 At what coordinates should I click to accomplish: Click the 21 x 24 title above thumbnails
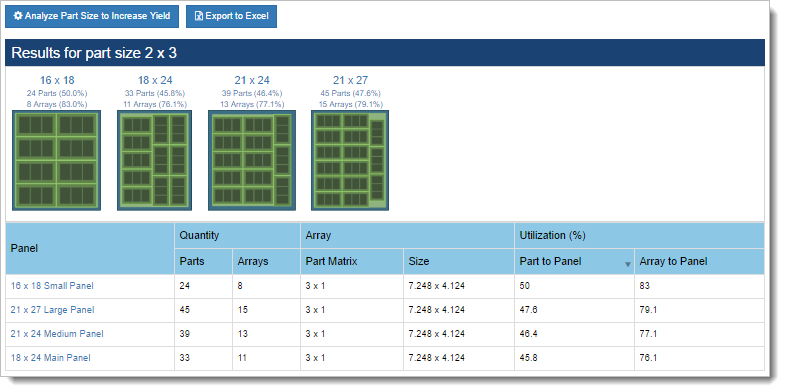coord(252,80)
